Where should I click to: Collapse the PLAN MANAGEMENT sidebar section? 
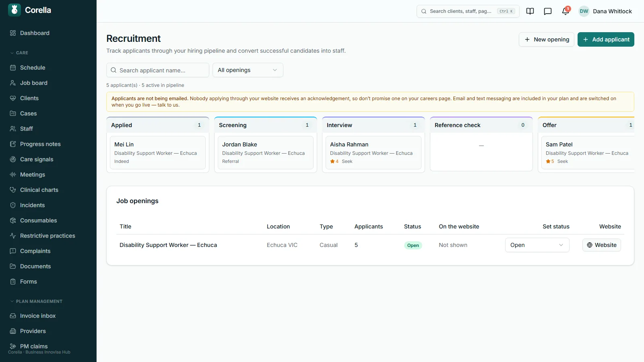pos(36,301)
